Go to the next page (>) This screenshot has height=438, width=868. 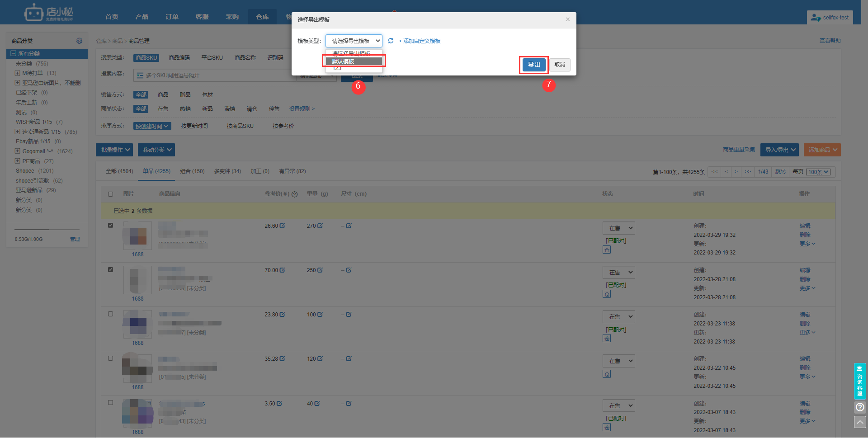[736, 172]
